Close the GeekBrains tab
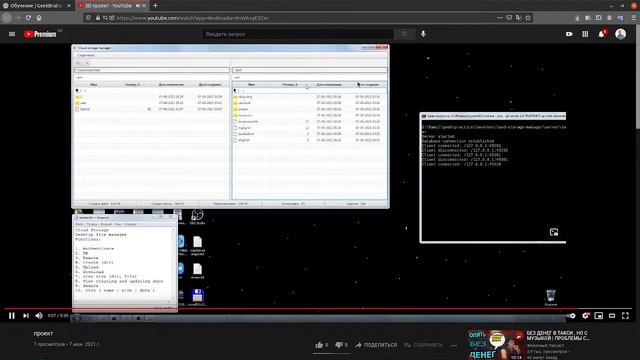 pos(69,6)
